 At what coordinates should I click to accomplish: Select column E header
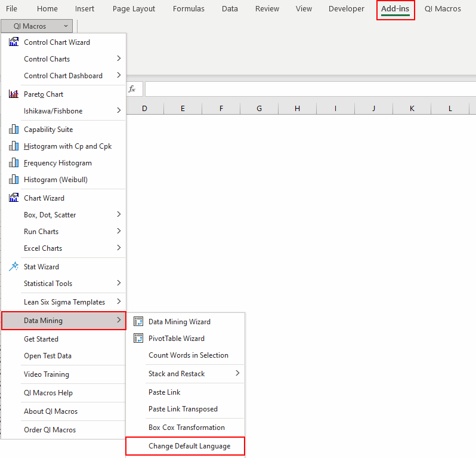(183, 109)
